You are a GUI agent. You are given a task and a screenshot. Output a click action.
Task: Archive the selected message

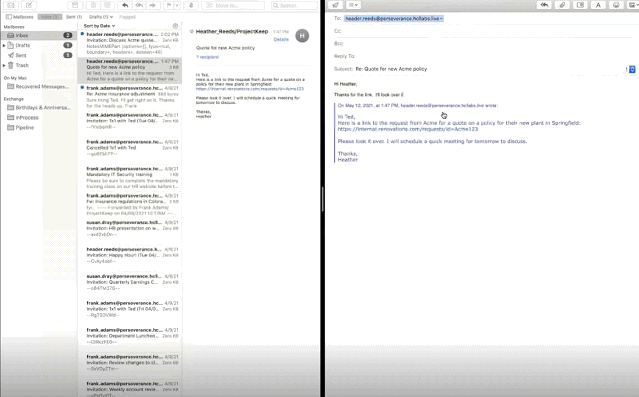[x=75, y=5]
